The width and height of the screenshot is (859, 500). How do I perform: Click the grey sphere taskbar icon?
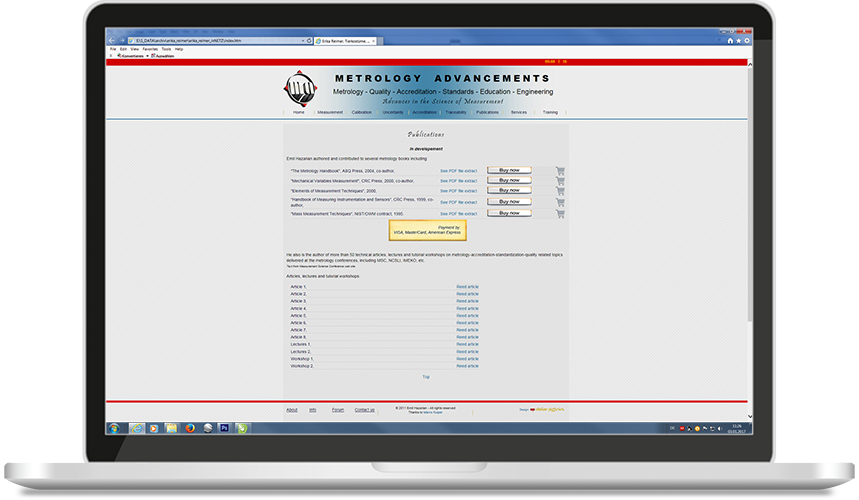click(208, 428)
